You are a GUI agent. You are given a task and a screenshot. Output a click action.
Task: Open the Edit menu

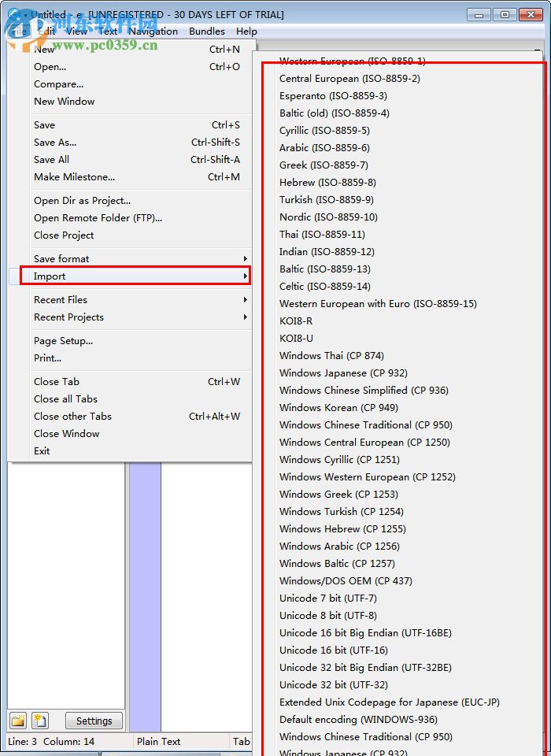[46, 31]
